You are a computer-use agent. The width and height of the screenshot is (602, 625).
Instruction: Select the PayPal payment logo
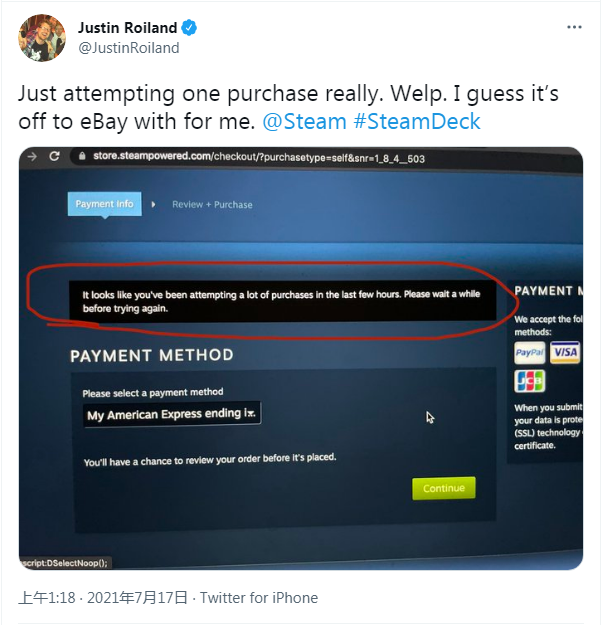click(529, 353)
